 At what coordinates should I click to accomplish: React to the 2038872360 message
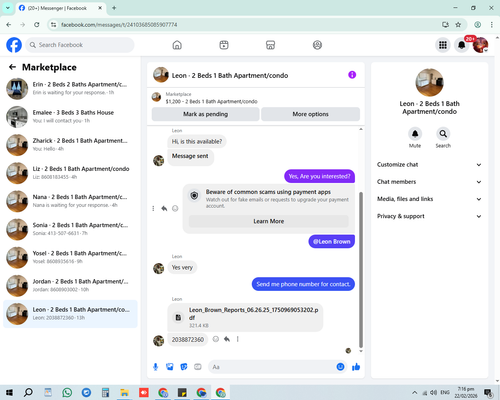(x=216, y=339)
